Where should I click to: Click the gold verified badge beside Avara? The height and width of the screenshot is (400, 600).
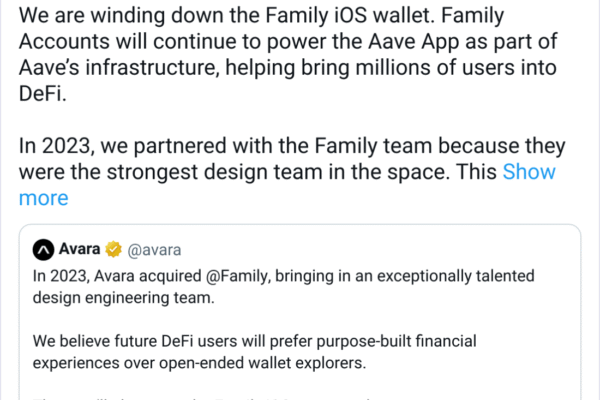pyautogui.click(x=115, y=248)
